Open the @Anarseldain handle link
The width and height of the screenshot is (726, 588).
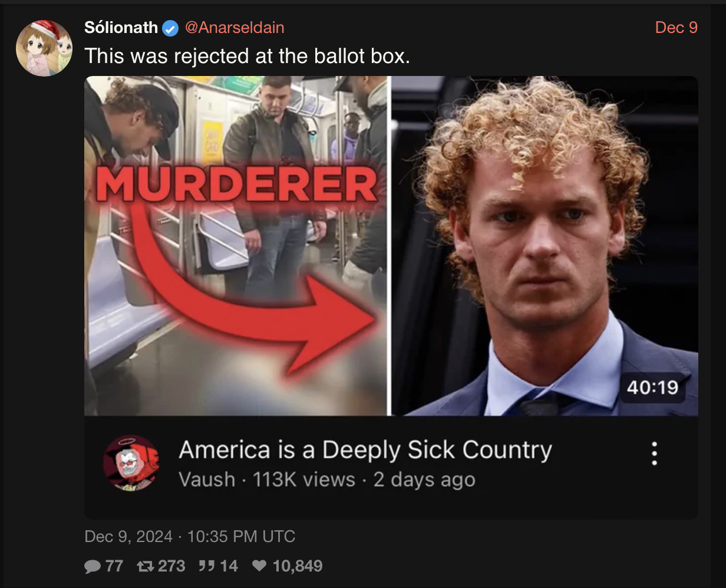[x=235, y=27]
